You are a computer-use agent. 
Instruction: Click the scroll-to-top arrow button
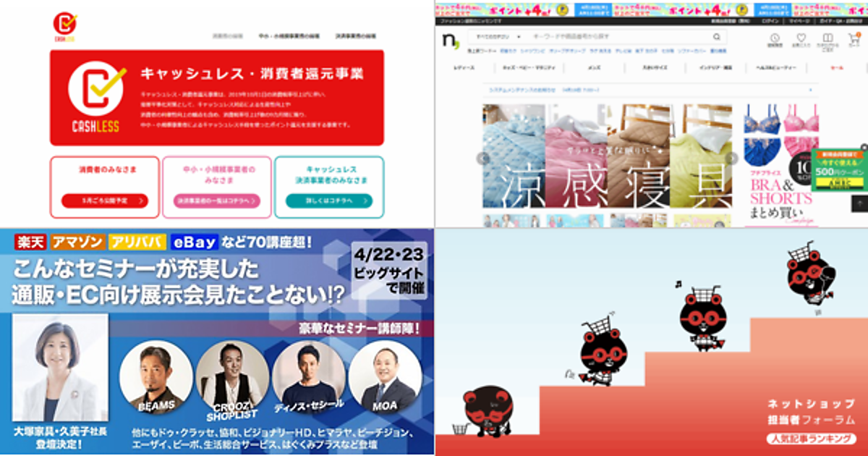pos(859,203)
